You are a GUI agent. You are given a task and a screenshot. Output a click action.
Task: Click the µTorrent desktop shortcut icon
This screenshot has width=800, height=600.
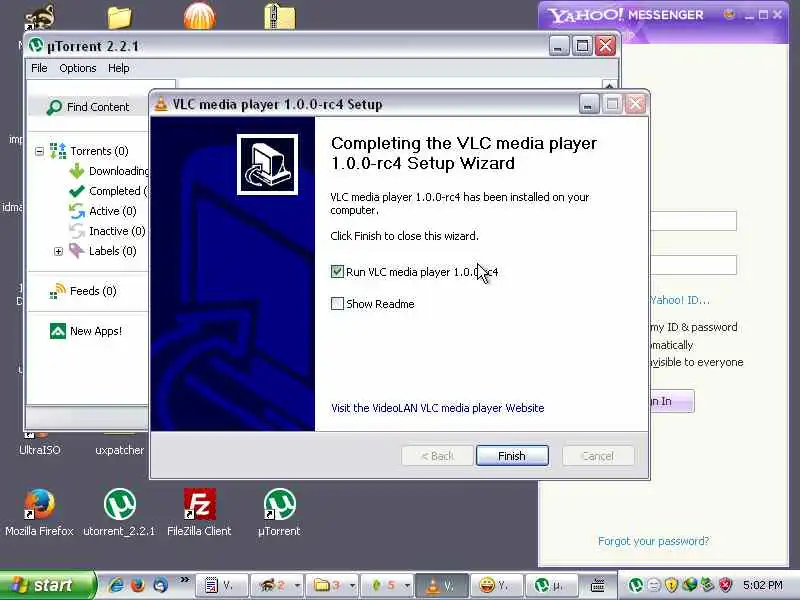tap(279, 504)
